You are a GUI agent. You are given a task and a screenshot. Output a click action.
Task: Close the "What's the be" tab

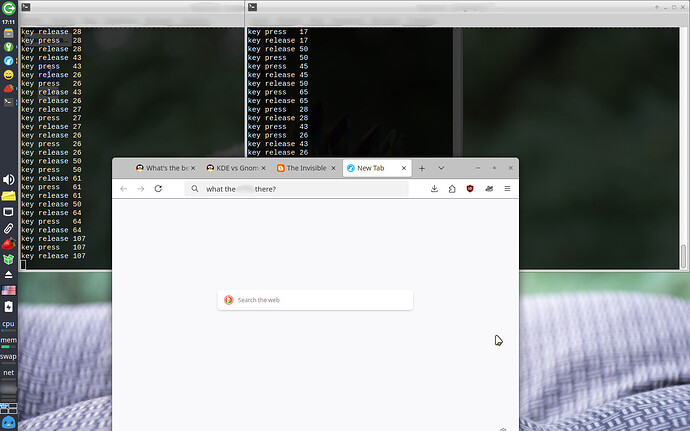point(193,168)
